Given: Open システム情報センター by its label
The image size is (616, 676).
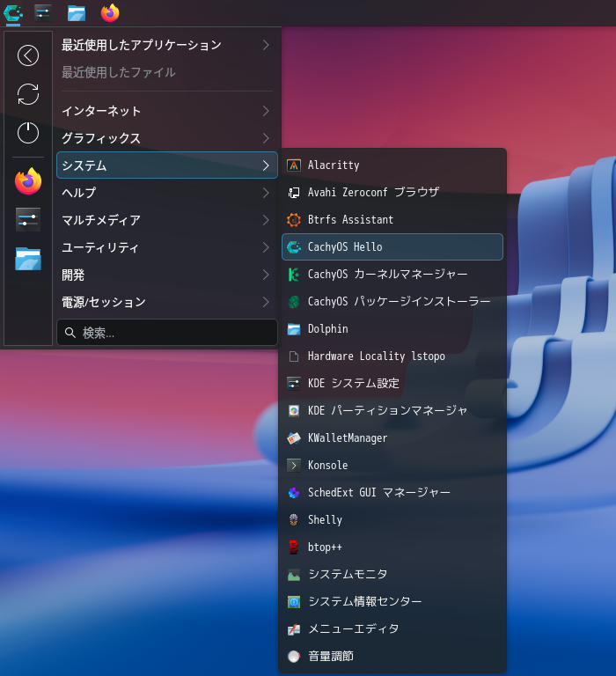Looking at the screenshot, I should tap(364, 602).
